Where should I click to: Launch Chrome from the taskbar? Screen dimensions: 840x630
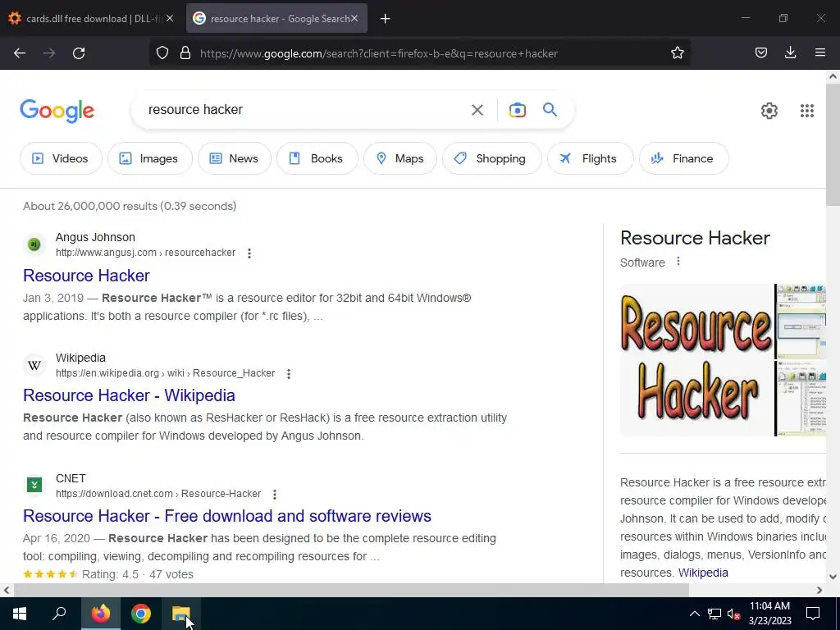141,614
